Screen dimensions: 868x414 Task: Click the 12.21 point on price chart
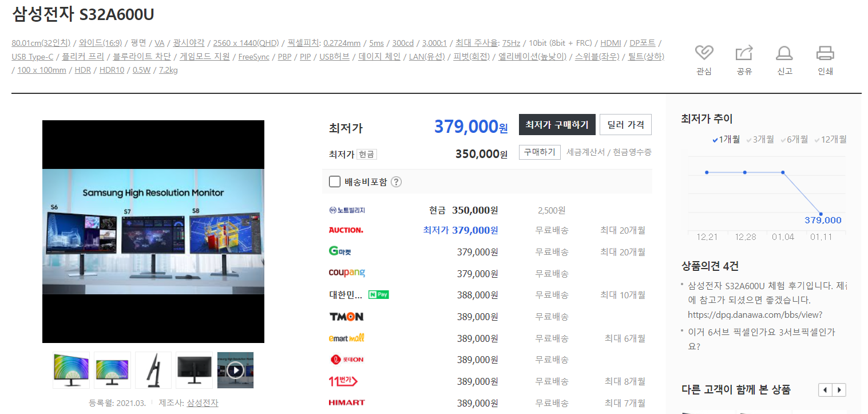pyautogui.click(x=707, y=172)
